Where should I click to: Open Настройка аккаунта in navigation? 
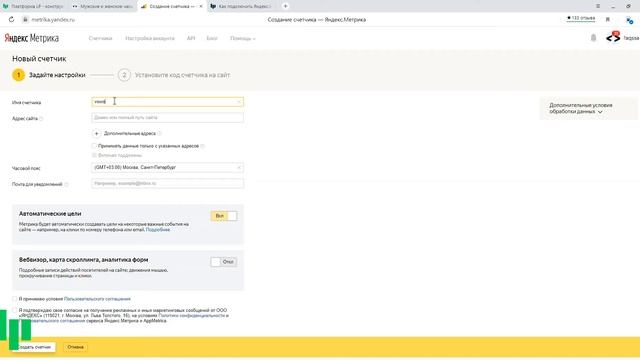pos(150,38)
